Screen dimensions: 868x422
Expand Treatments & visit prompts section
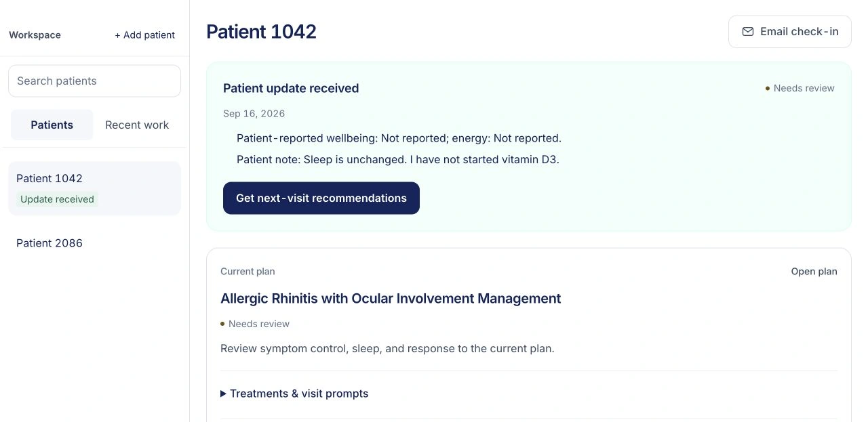pyautogui.click(x=294, y=394)
